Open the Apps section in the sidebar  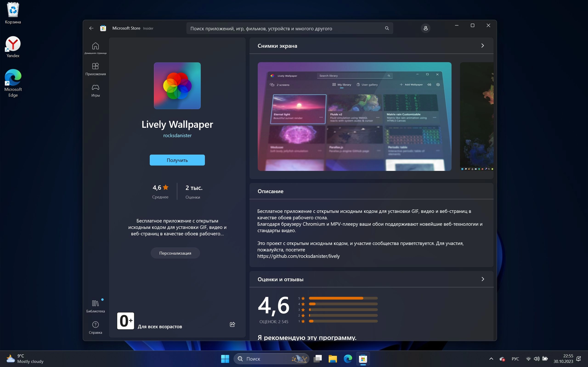(96, 69)
